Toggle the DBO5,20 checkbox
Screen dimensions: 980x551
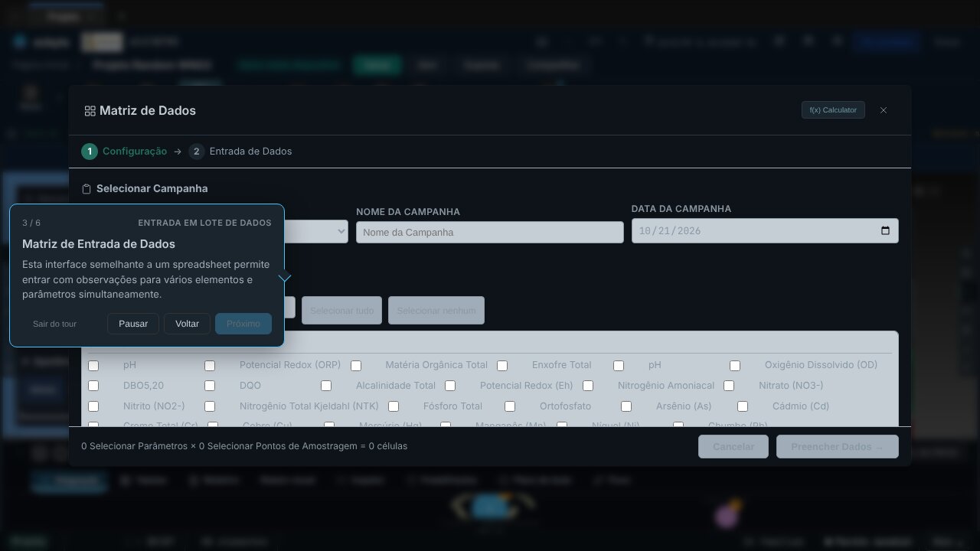[93, 386]
